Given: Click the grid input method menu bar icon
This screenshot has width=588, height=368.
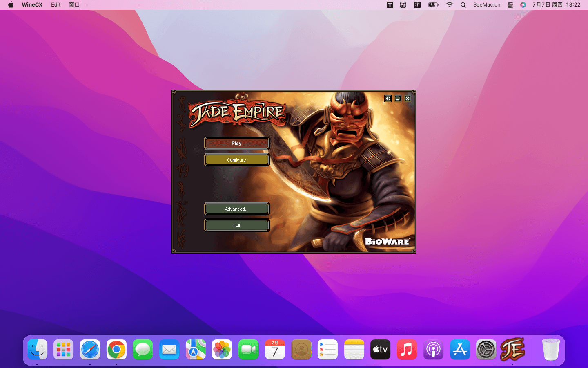Looking at the screenshot, I should [417, 5].
